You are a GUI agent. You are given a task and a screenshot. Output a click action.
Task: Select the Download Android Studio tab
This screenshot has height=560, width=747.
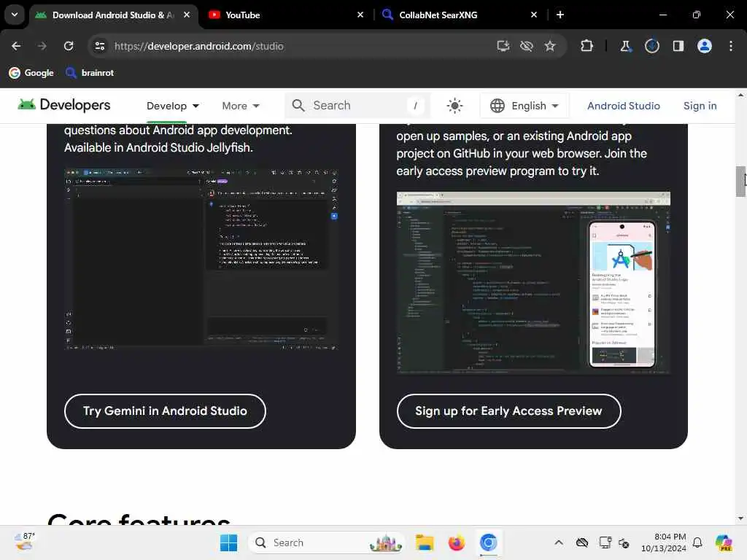point(112,15)
